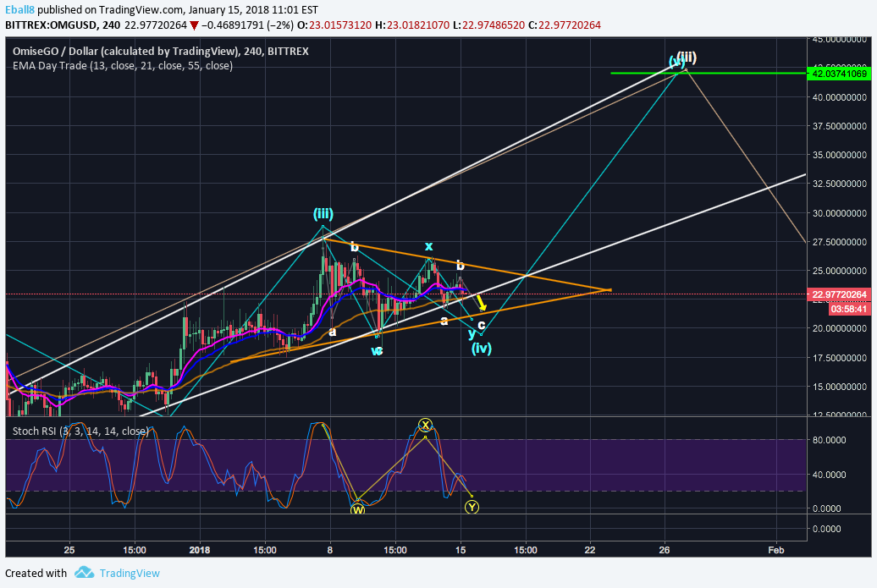Click the H:23.01821070 high value
Viewport: 877px width, 588px height.
click(x=412, y=25)
